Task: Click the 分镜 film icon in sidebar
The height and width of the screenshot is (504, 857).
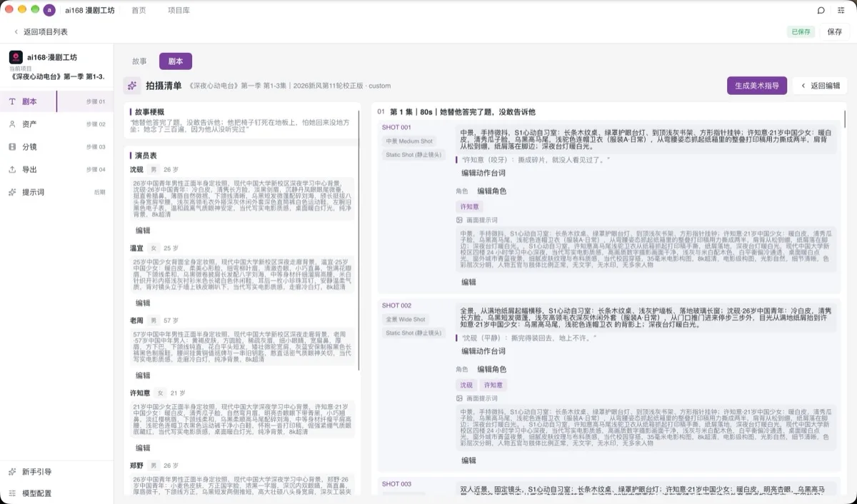Action: [x=12, y=147]
